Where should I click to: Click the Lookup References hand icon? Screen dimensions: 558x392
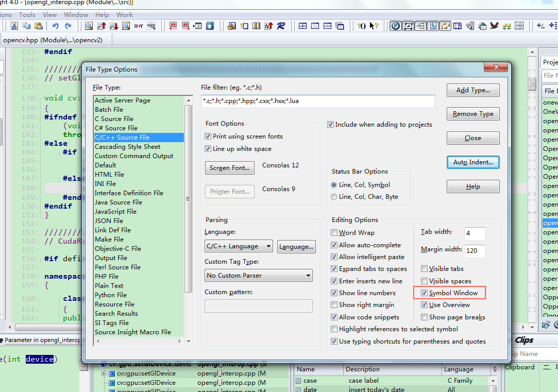click(232, 26)
